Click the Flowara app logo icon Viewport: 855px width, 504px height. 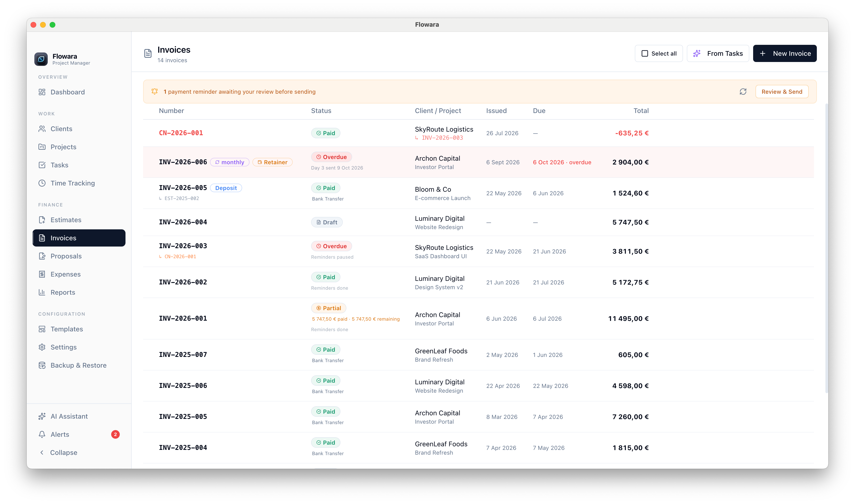click(41, 59)
